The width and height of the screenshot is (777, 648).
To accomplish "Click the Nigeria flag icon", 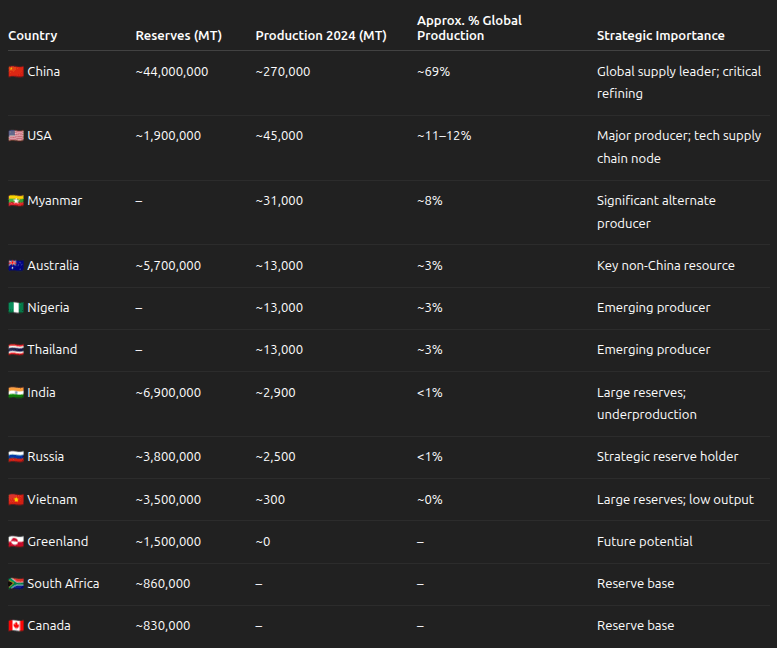I will [x=16, y=308].
